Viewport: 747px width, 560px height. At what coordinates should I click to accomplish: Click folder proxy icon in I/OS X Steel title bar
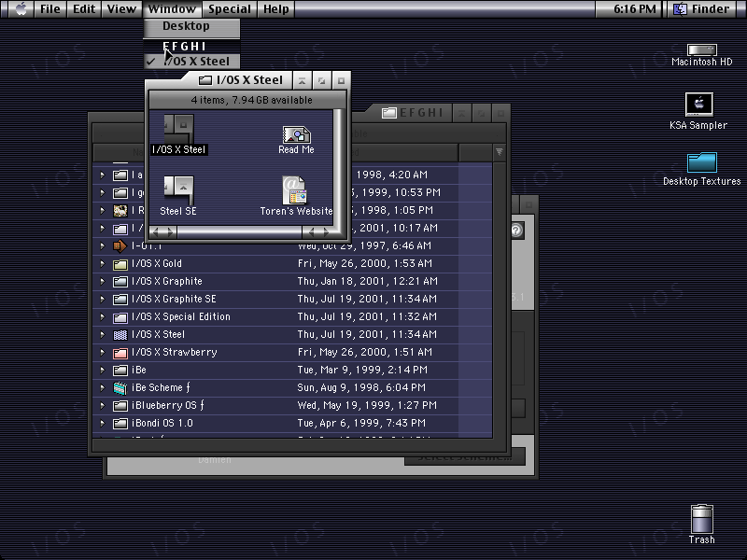[205, 80]
